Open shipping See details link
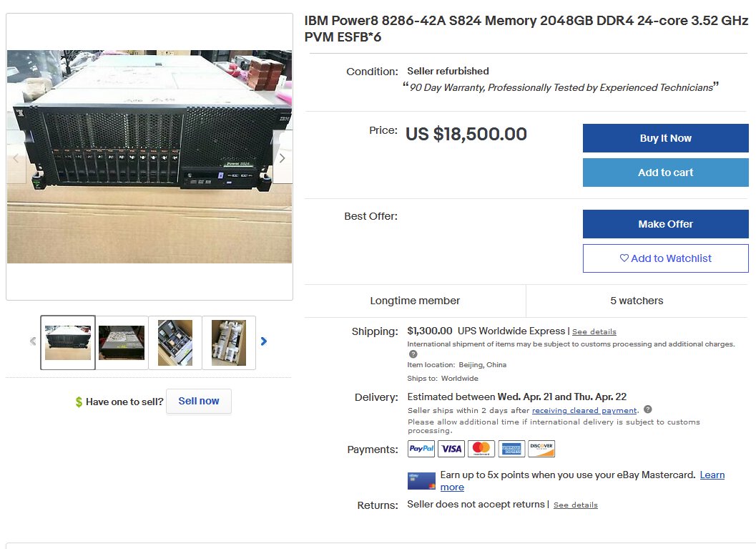The image size is (756, 549). [x=594, y=332]
